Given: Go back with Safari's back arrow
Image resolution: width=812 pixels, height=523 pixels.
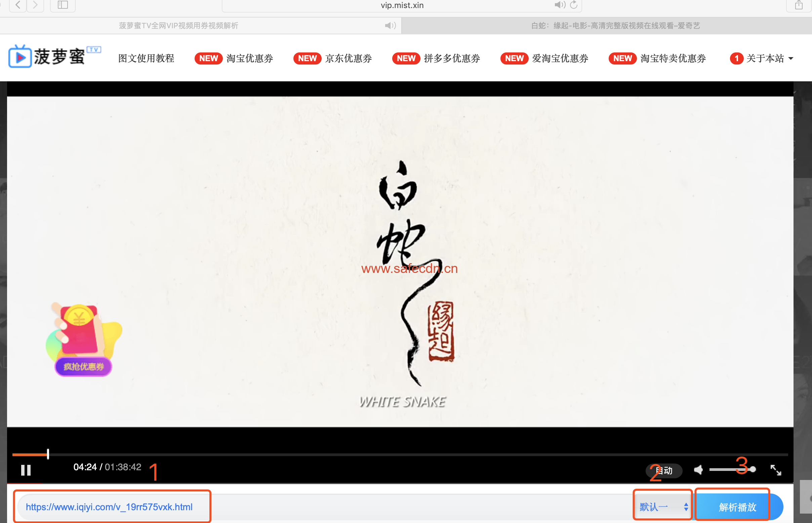Looking at the screenshot, I should click(18, 5).
